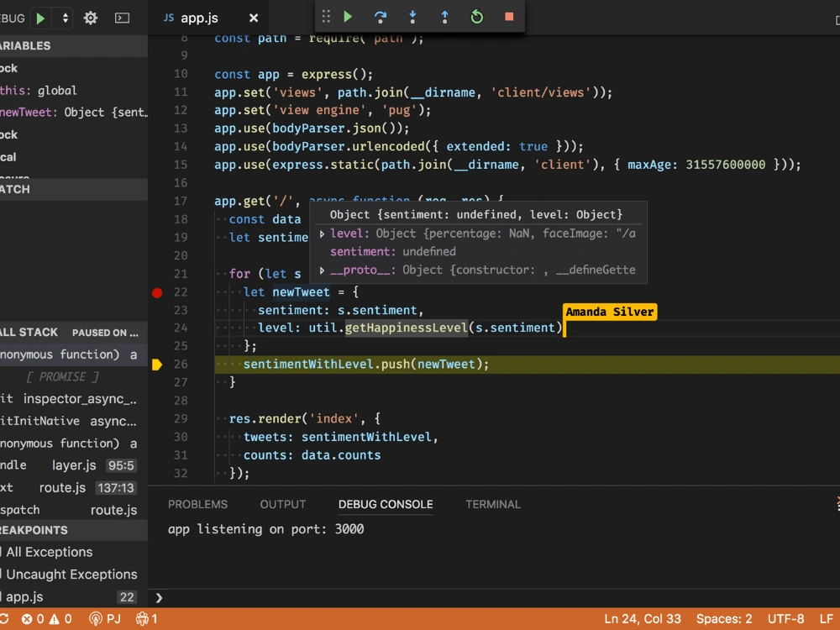The height and width of the screenshot is (630, 840).
Task: Select the layer.js 95:5 stack frame
Action: point(73,465)
